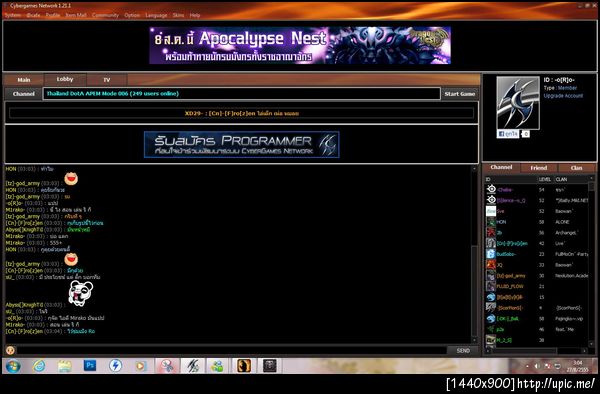Click the red smiley emoticon in first god_army message

pos(71,179)
